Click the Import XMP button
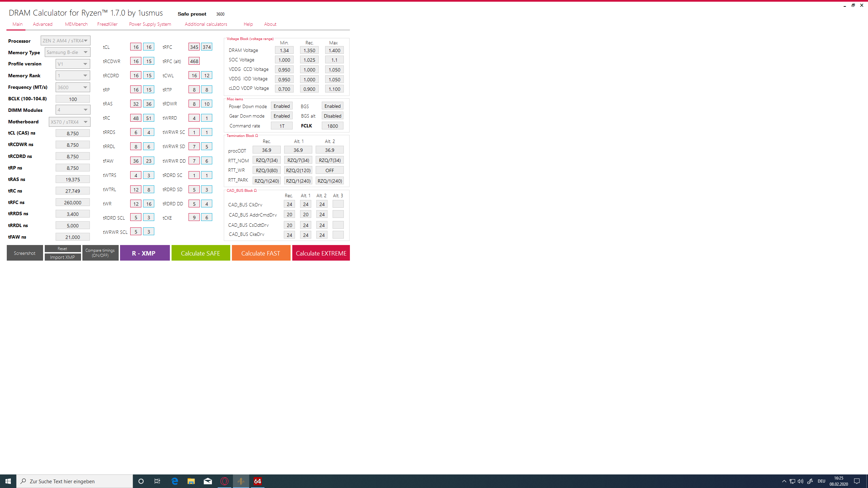This screenshot has height=488, width=868. (x=62, y=257)
